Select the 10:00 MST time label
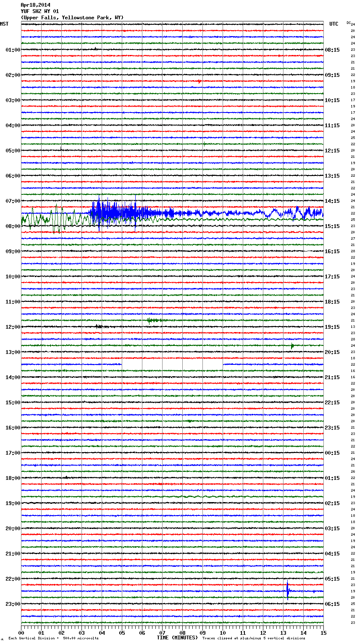Viewport: 357px width, 644px height. [13, 277]
